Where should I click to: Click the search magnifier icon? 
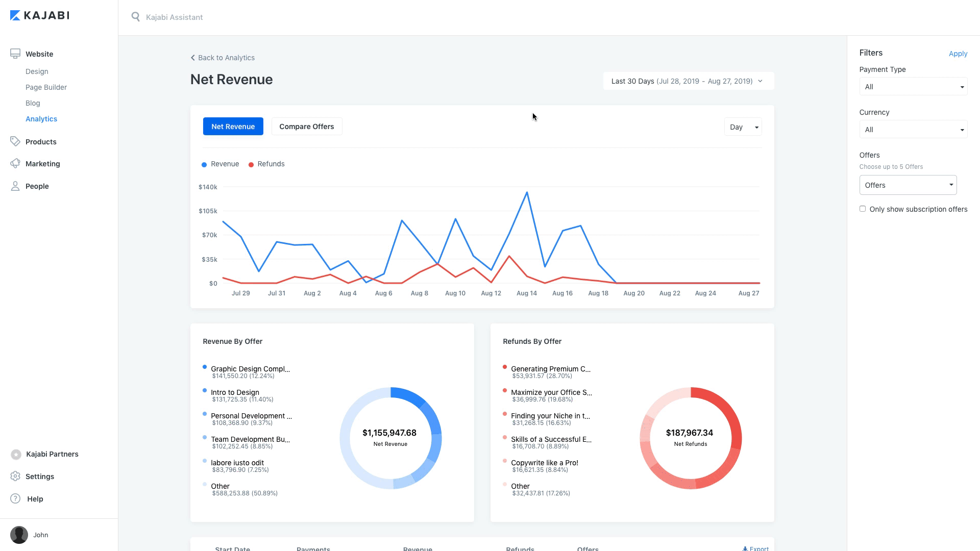[x=135, y=17]
